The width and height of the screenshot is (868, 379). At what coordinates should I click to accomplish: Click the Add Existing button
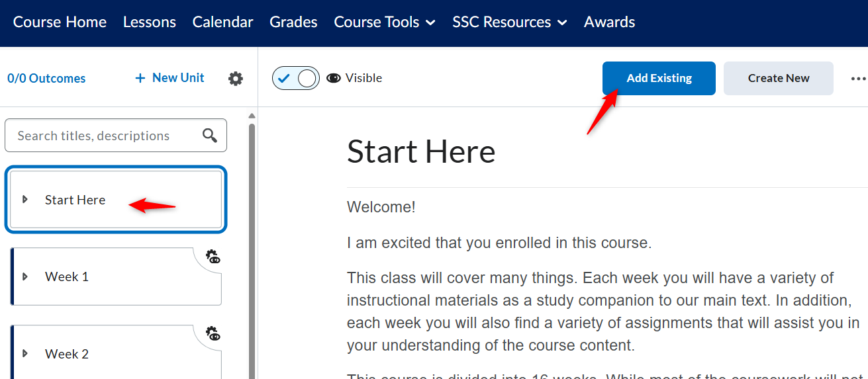659,78
